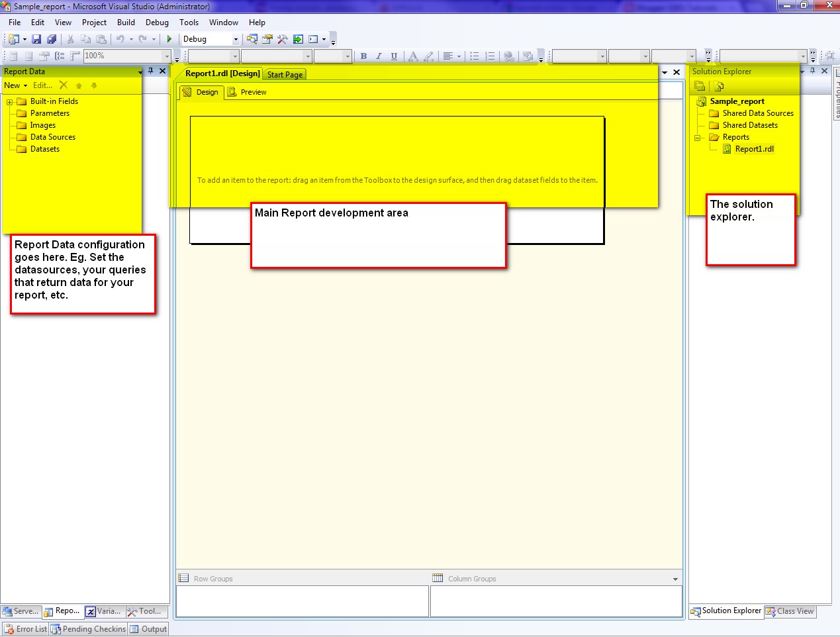840x637 pixels.
Task: Click the move up arrow in Report Data
Action: point(79,85)
